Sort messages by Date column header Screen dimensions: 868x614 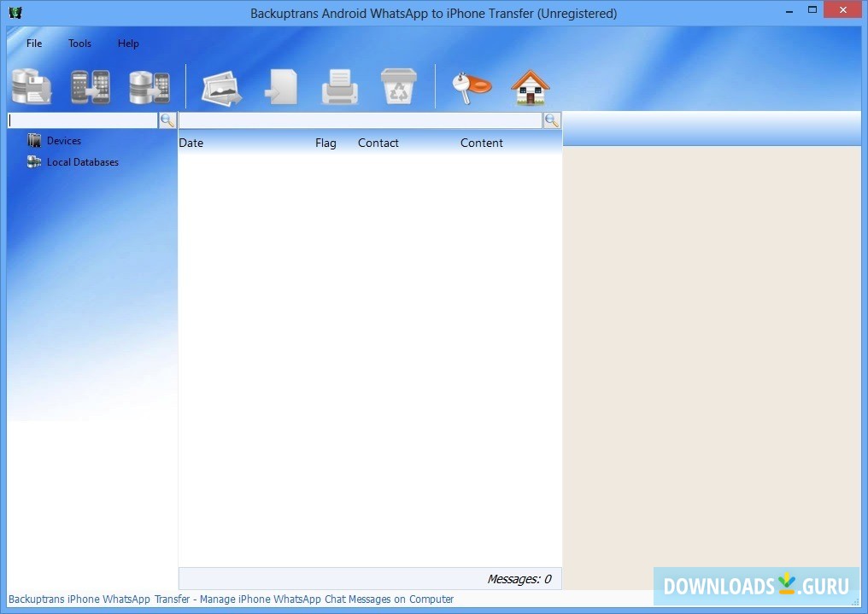191,143
